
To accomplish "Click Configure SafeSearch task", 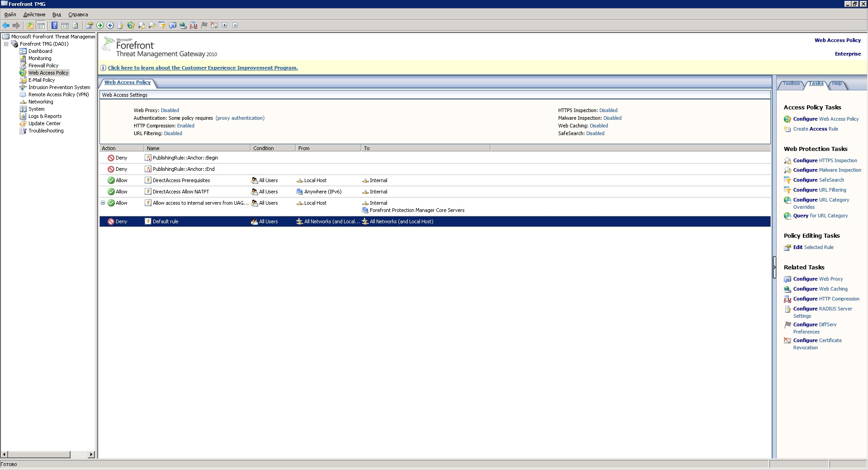I will 818,180.
